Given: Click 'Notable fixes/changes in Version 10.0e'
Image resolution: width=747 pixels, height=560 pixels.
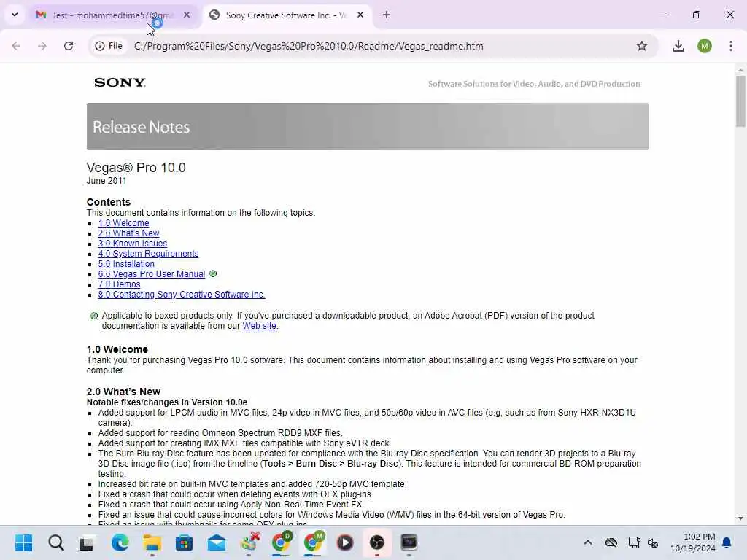Looking at the screenshot, I should tap(167, 402).
